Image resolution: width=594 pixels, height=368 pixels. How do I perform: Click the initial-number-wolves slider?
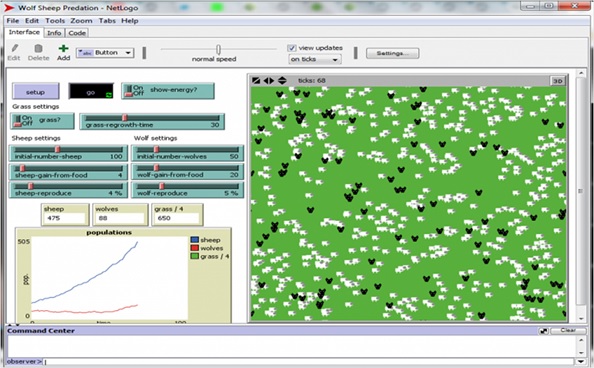(x=188, y=153)
